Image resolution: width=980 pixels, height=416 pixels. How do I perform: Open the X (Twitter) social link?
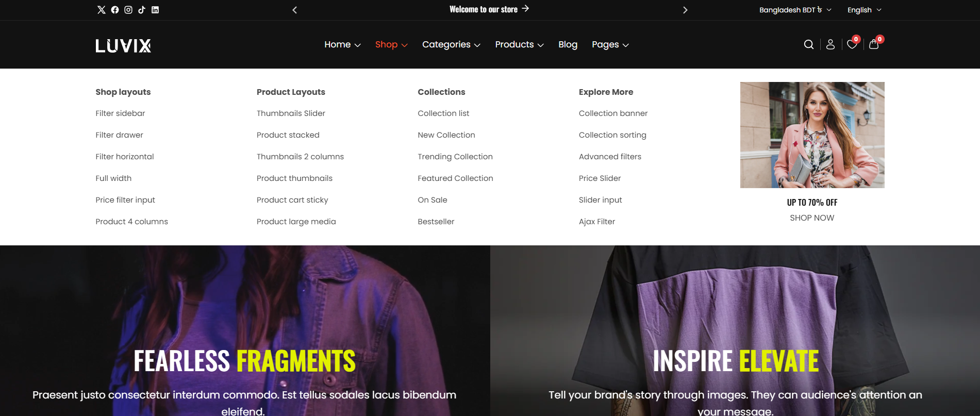point(102,10)
